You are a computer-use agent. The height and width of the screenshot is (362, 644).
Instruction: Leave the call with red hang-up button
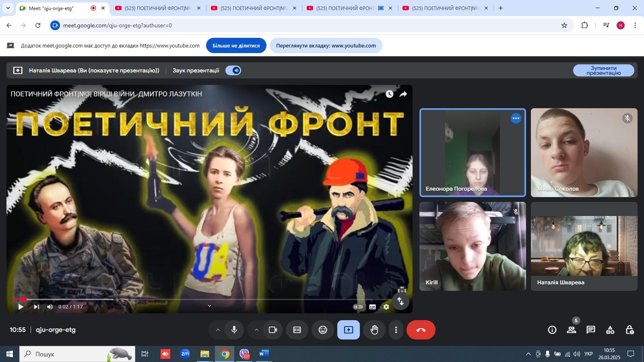click(421, 330)
